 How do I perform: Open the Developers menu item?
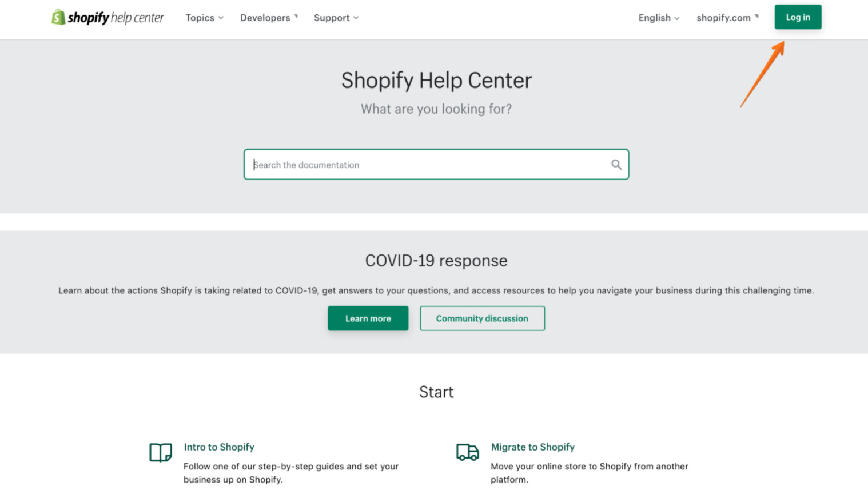(269, 18)
